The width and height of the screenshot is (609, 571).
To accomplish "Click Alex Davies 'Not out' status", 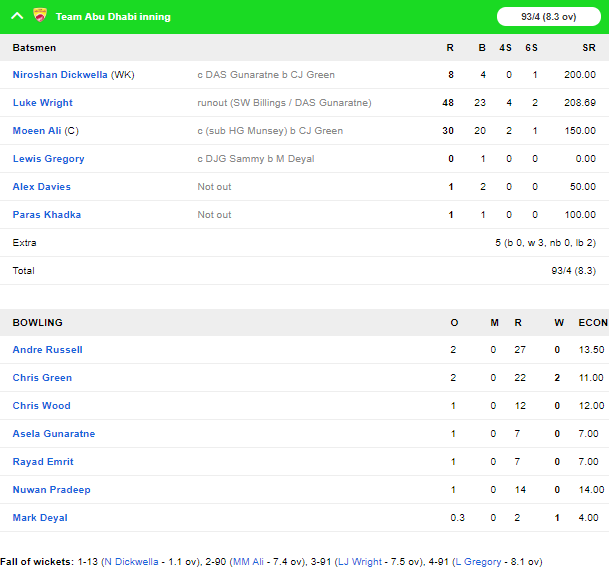I will pos(214,186).
